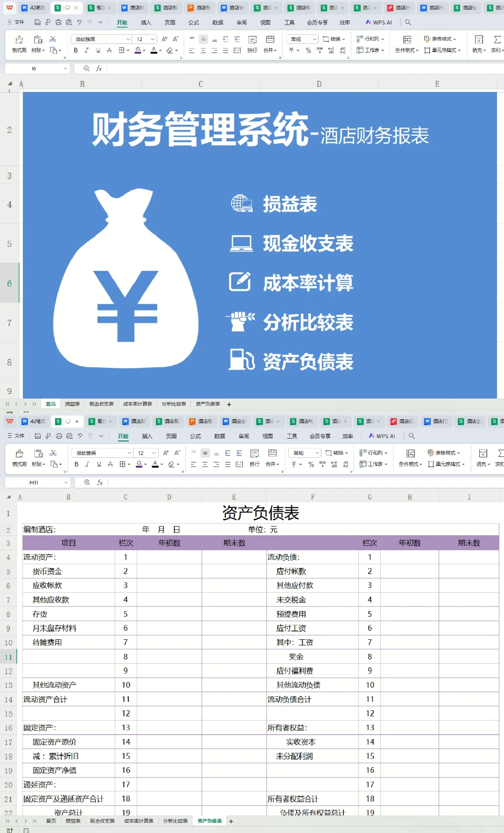Open the View (视图) ribbon tab in the lower window
The width and height of the screenshot is (504, 833).
[x=267, y=436]
